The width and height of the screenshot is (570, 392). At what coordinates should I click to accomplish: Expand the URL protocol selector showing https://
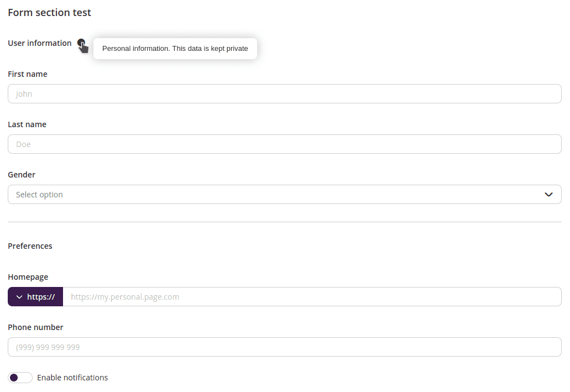(x=35, y=296)
